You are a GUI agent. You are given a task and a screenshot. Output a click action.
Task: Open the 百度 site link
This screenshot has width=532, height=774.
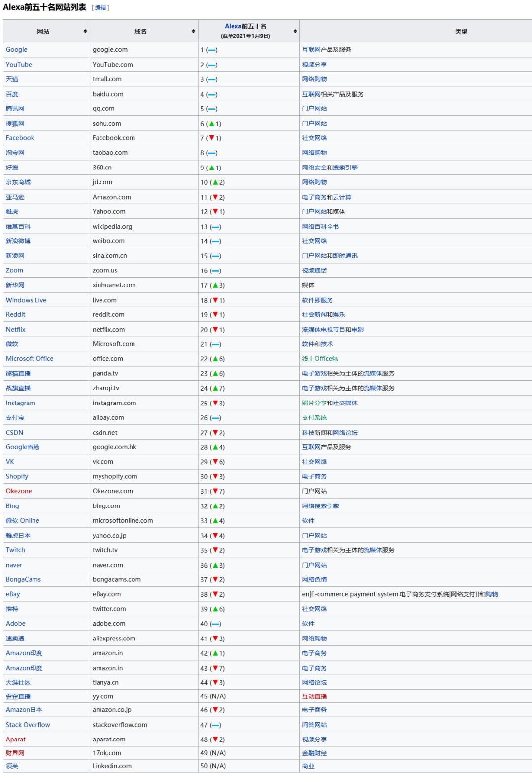[12, 94]
